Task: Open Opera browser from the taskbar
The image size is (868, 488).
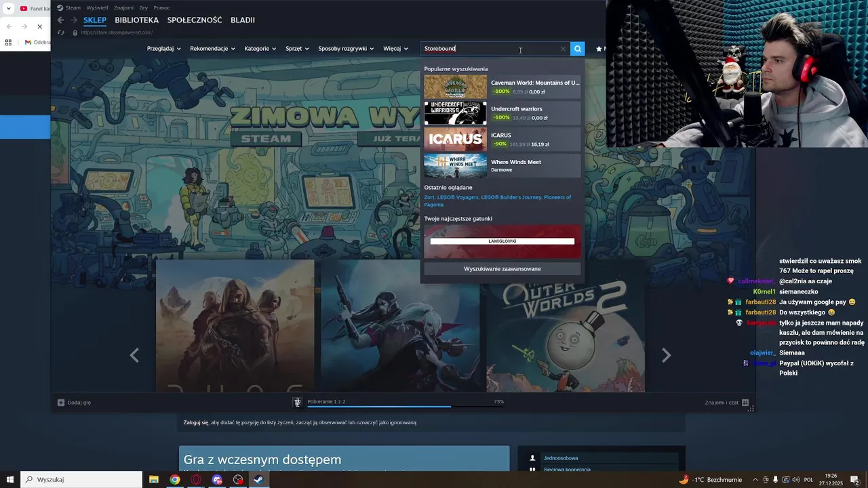Action: point(196,479)
